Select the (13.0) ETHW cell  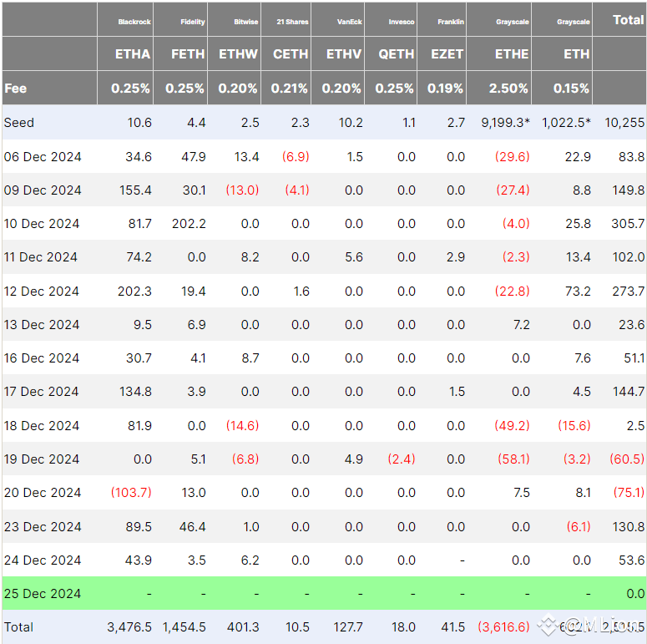242,190
